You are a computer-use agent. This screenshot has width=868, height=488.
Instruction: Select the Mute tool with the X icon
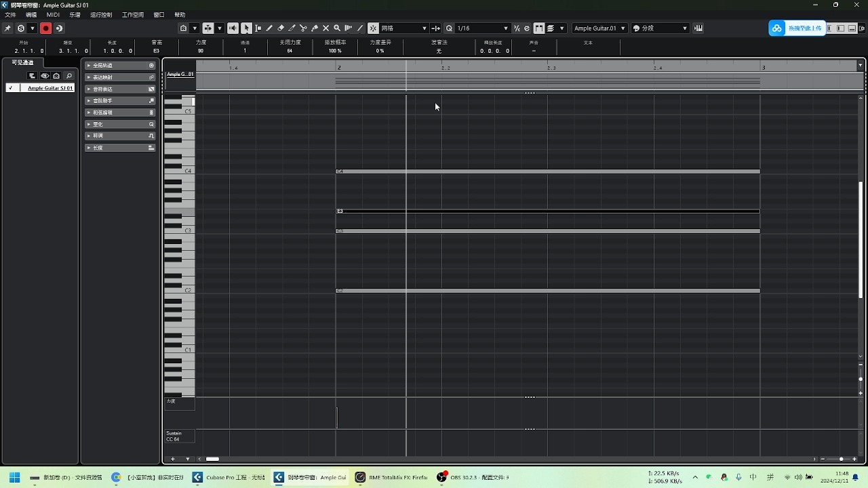325,28
